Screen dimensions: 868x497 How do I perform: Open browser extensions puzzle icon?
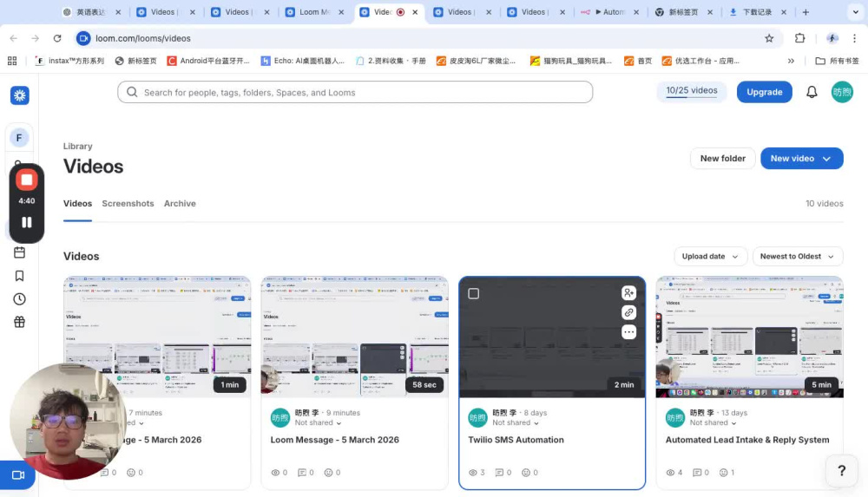800,38
